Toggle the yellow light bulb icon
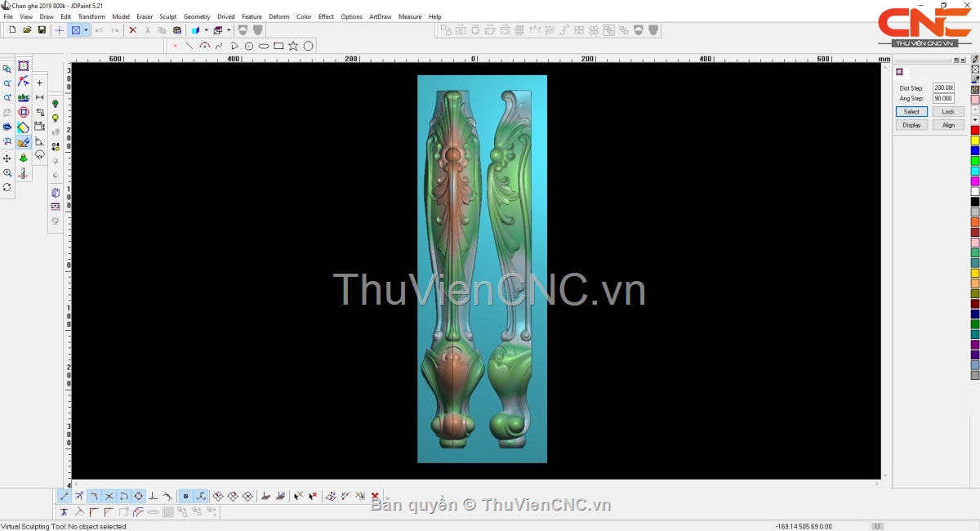This screenshot has width=980, height=531. pyautogui.click(x=56, y=118)
